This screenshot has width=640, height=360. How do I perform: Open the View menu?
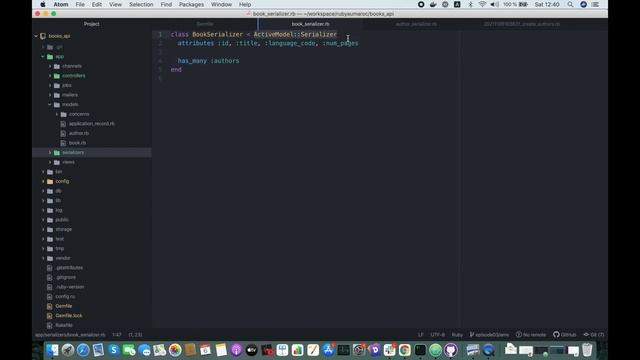116,4
